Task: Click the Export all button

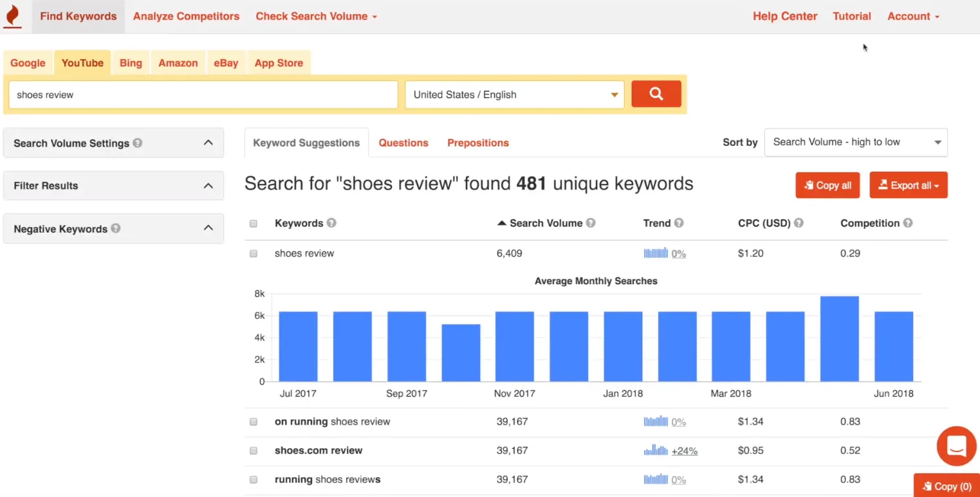Action: pyautogui.click(x=908, y=185)
